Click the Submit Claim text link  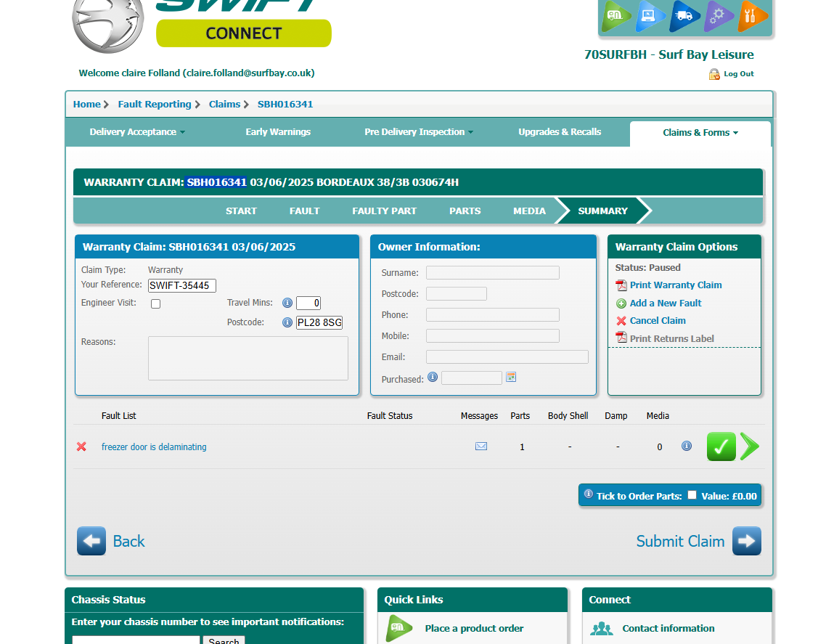click(x=680, y=541)
